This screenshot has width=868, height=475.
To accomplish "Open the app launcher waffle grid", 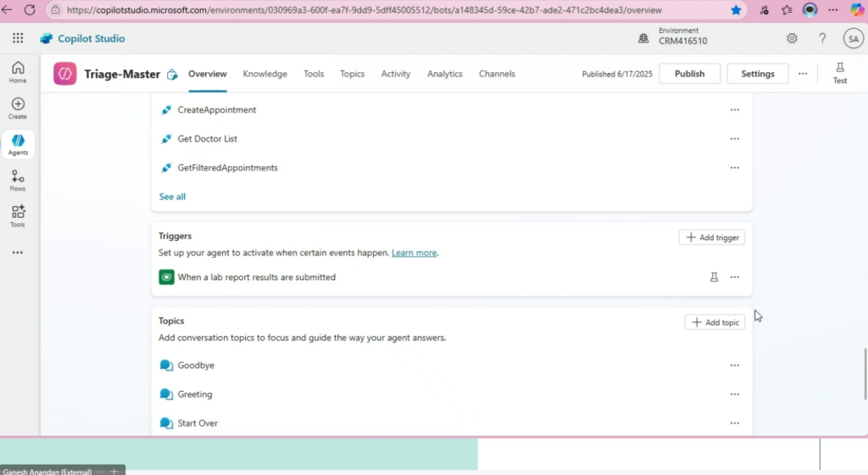I will tap(18, 37).
